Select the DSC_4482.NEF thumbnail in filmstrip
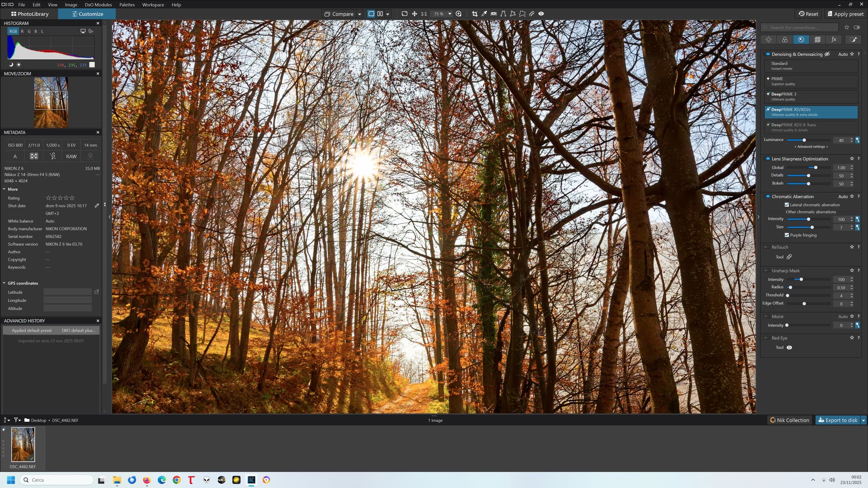The width and height of the screenshot is (868, 488). click(23, 445)
